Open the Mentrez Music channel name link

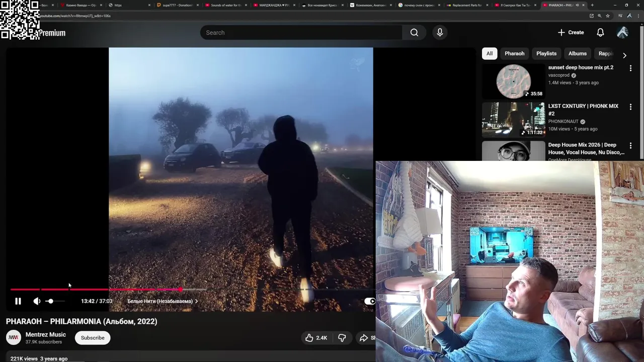(46, 334)
